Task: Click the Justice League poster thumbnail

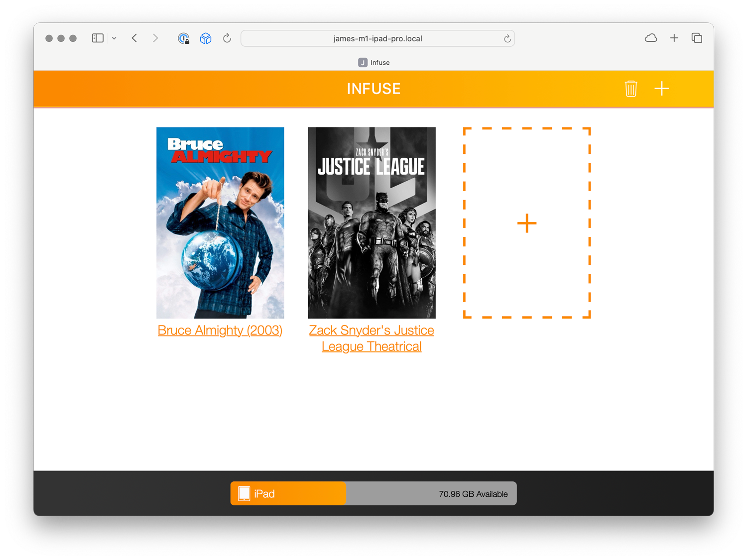Action: (x=372, y=223)
